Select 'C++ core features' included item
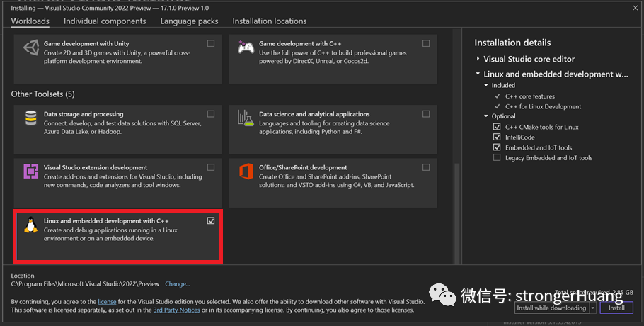This screenshot has width=644, height=326. coord(530,96)
